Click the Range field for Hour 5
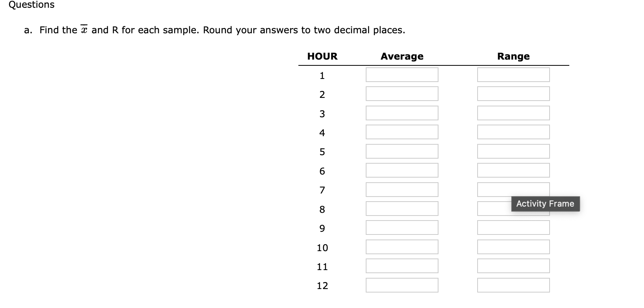 pyautogui.click(x=514, y=151)
